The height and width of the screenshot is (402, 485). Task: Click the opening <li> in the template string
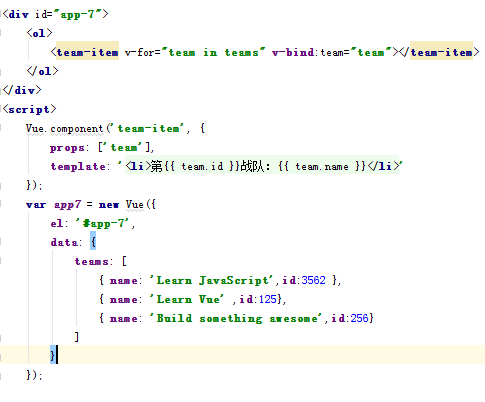[138, 166]
